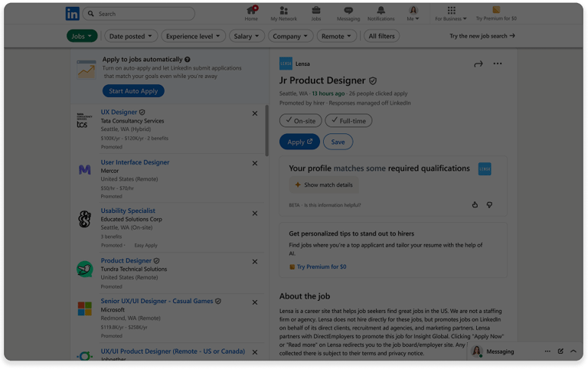The width and height of the screenshot is (588, 369).
Task: Dismiss the Usability Specialist job
Action: click(x=255, y=213)
